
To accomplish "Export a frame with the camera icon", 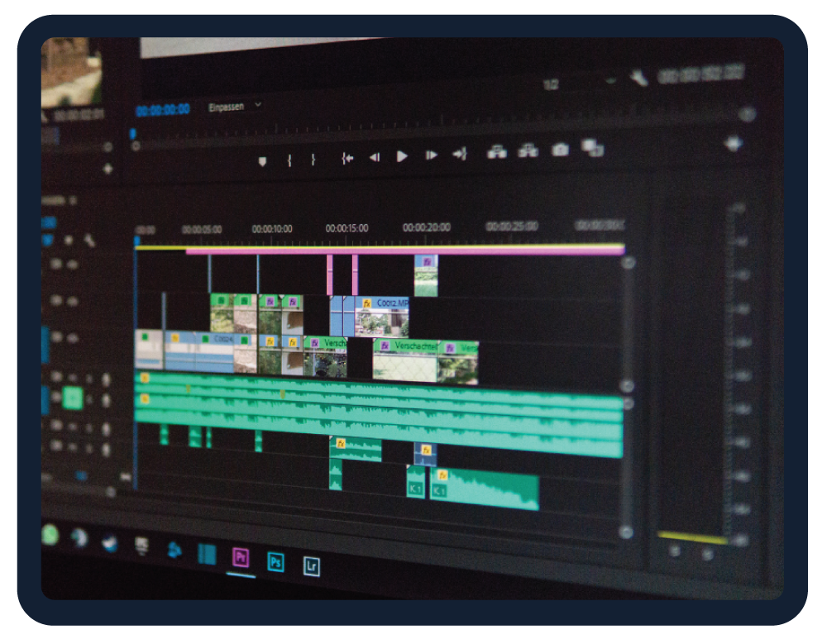I will point(560,150).
